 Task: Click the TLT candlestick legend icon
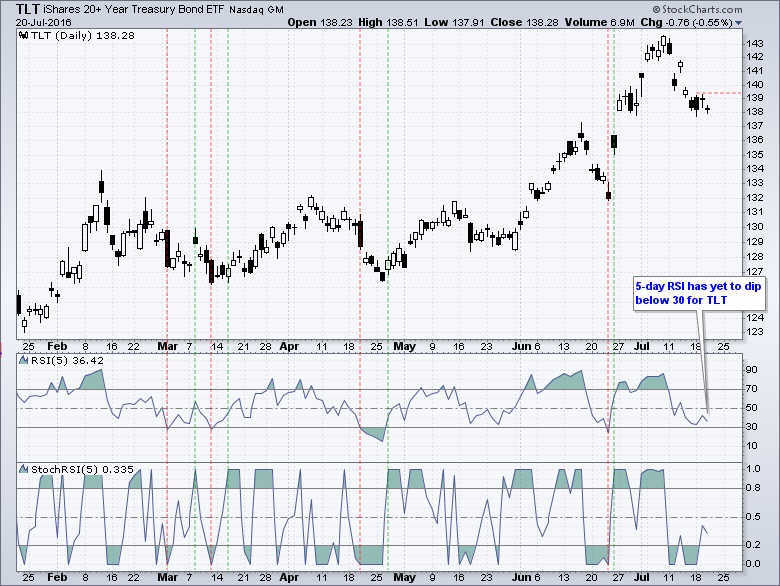tap(23, 35)
